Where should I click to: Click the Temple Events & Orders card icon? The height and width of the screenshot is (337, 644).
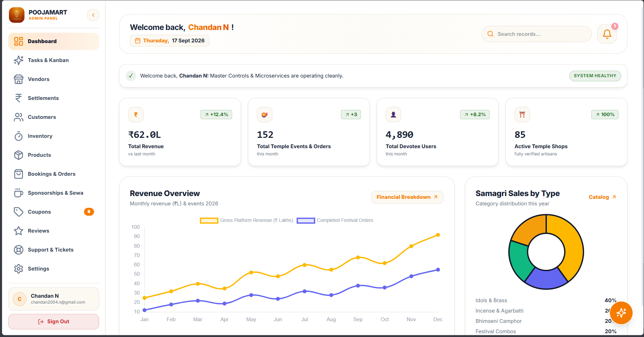(x=264, y=114)
